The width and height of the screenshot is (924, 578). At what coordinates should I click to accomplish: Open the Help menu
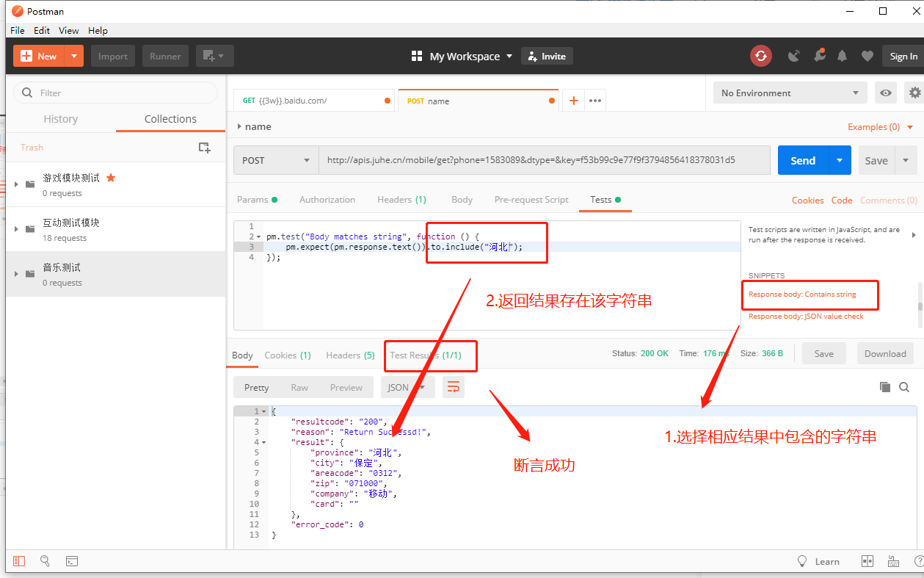coord(98,30)
